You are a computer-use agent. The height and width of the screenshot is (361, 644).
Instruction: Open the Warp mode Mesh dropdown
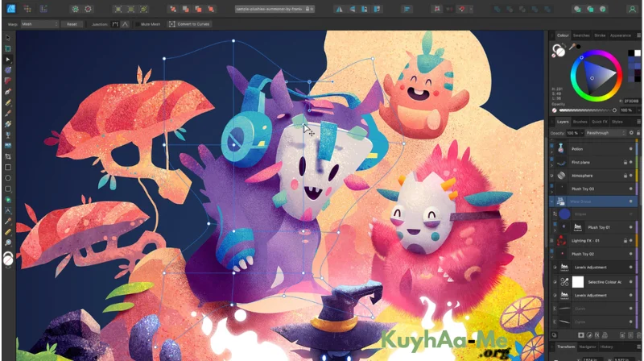(x=39, y=24)
